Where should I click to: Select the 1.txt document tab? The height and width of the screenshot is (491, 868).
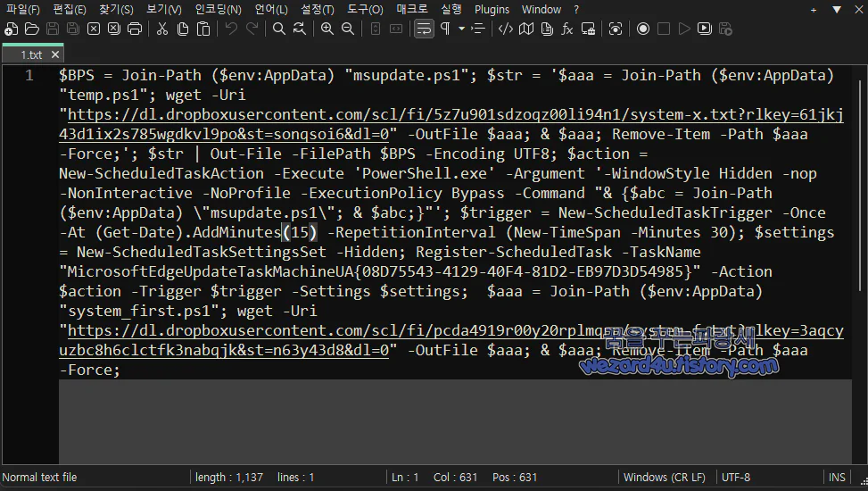31,54
